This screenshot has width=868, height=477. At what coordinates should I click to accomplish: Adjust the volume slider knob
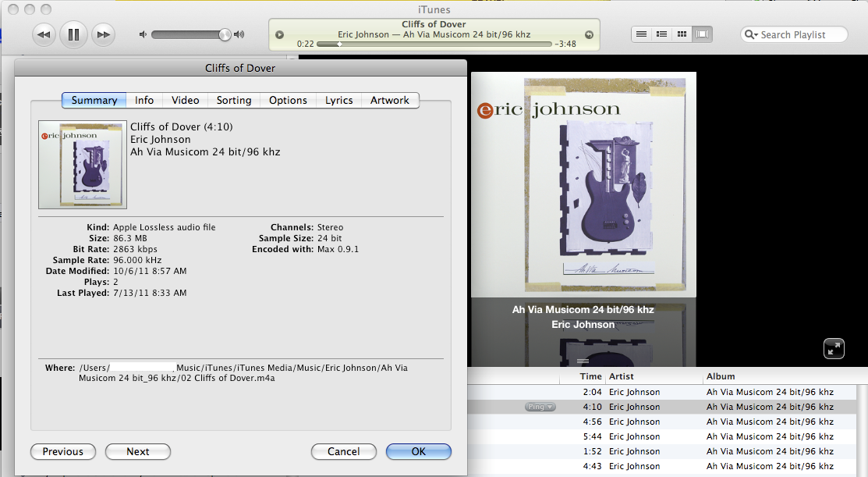[224, 34]
